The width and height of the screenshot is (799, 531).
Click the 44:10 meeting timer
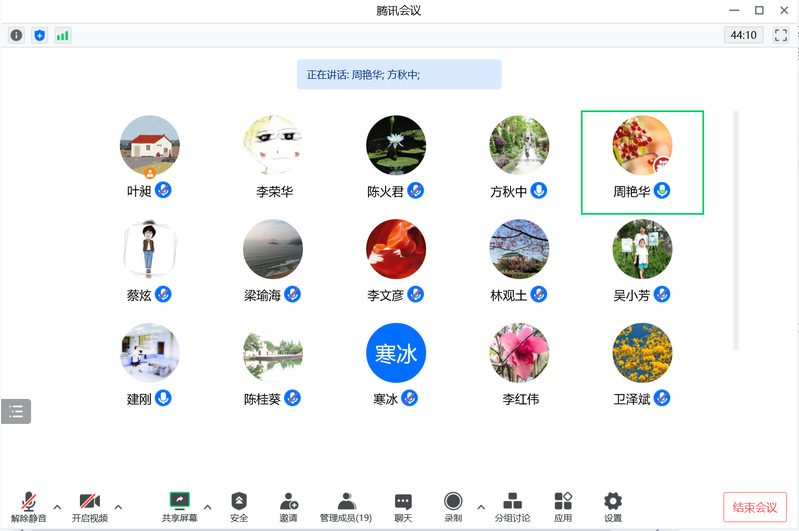pos(743,35)
